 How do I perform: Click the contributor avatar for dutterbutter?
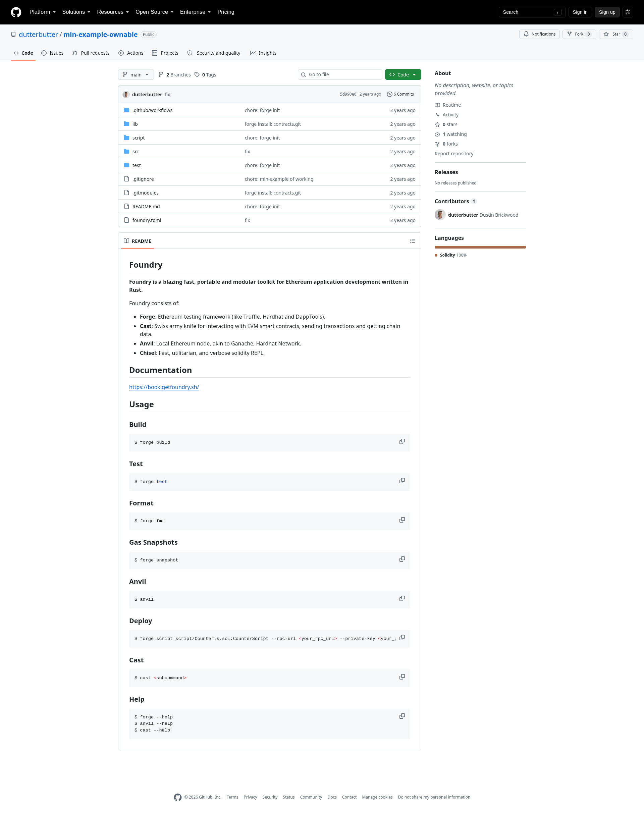click(x=440, y=215)
